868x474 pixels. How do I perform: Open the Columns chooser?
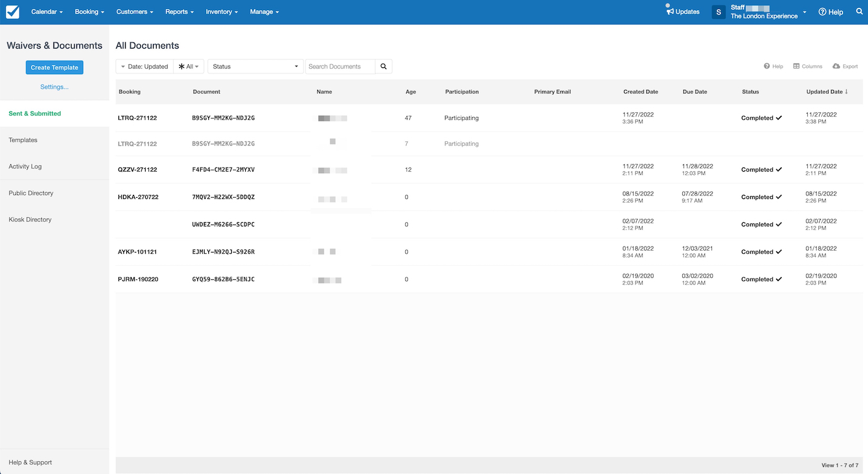(x=808, y=66)
